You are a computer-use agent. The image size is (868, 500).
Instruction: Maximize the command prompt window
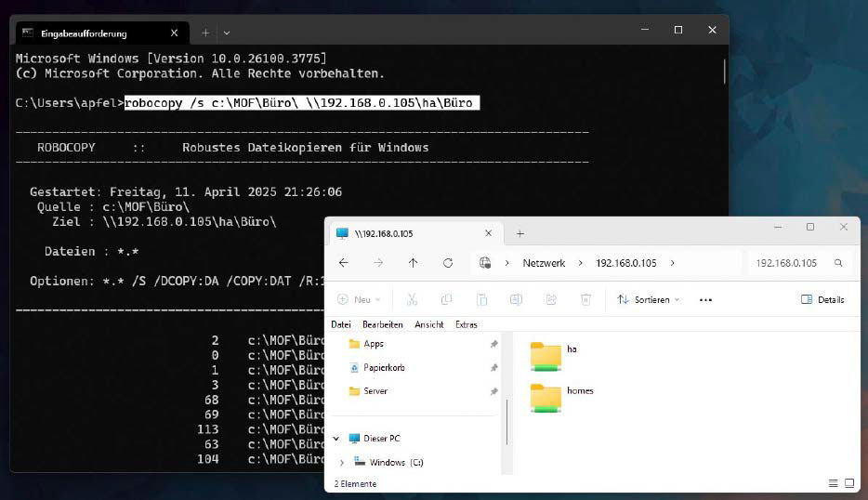(x=678, y=30)
